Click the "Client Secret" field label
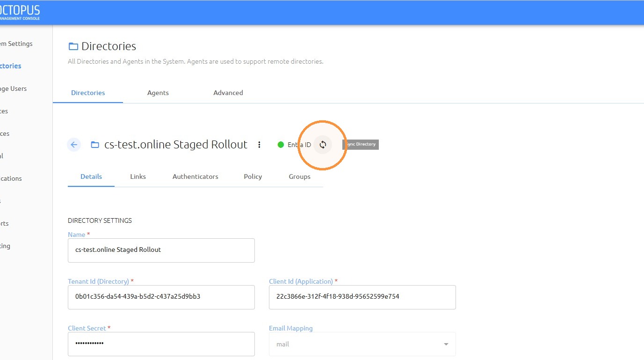The width and height of the screenshot is (644, 360). tap(87, 328)
